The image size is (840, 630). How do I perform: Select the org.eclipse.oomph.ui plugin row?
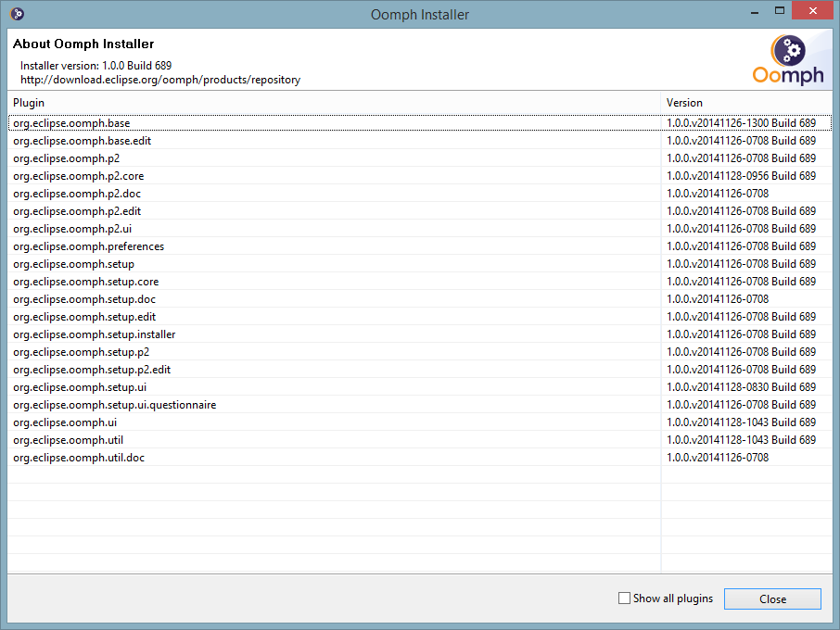tap(420, 422)
